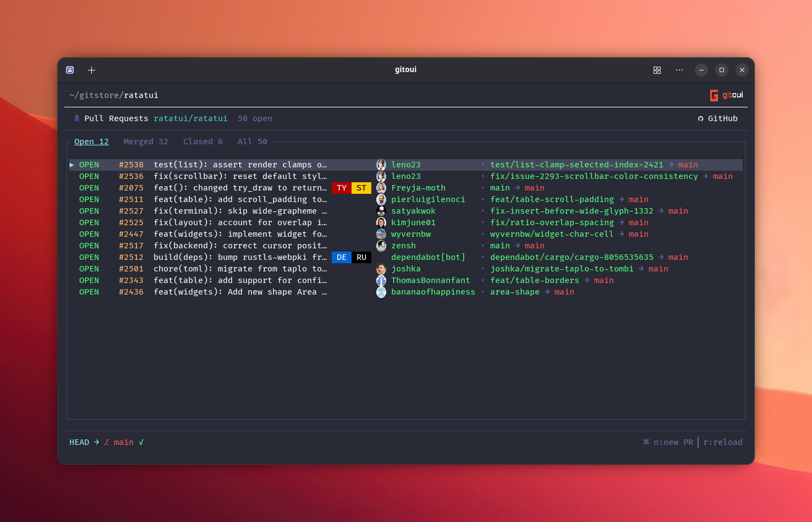Click branch feat/table-scroll-padding
The width and height of the screenshot is (812, 522).
point(552,199)
